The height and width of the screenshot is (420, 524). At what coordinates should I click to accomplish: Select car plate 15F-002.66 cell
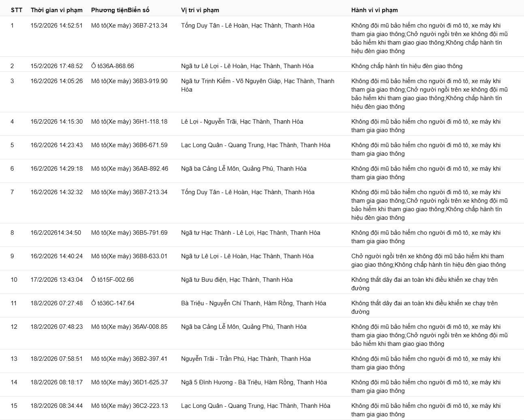click(113, 280)
